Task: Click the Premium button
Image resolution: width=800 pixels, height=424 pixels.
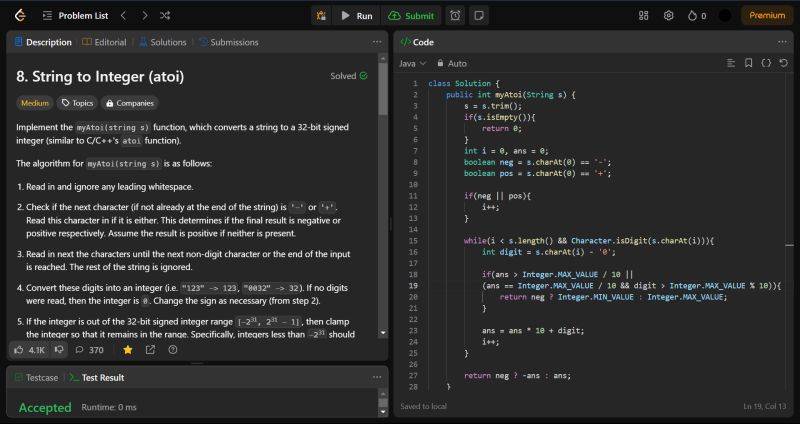Action: click(x=767, y=15)
